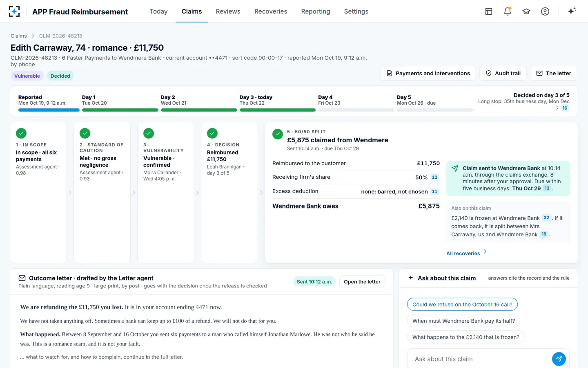The image size is (588, 368).
Task: Ask Could we refuse on the October 16 call
Action: pyautogui.click(x=462, y=304)
